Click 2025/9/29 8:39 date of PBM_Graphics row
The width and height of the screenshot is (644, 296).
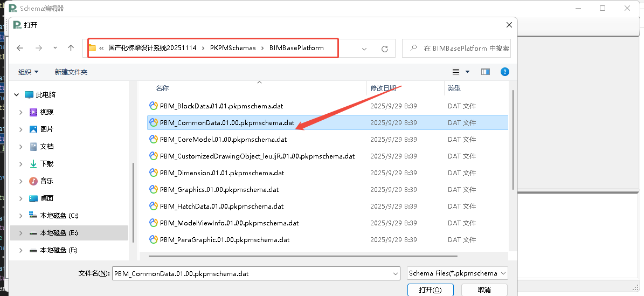coord(393,190)
